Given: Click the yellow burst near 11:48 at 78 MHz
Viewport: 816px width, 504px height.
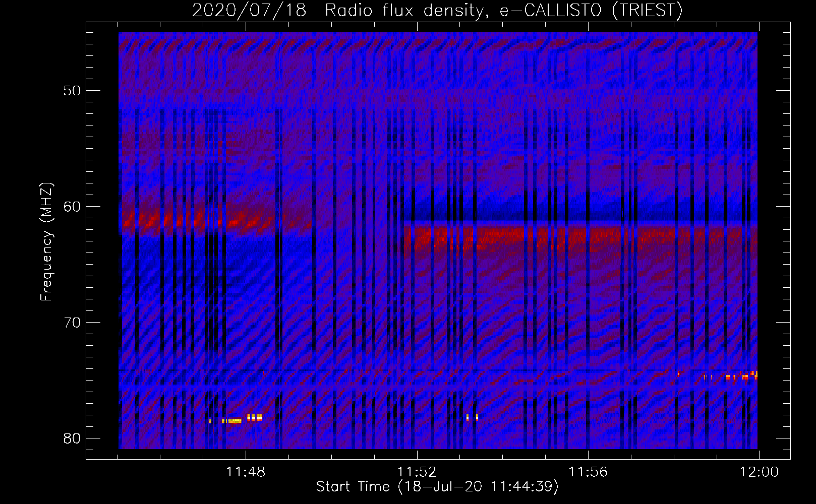Looking at the screenshot, I should coord(236,419).
